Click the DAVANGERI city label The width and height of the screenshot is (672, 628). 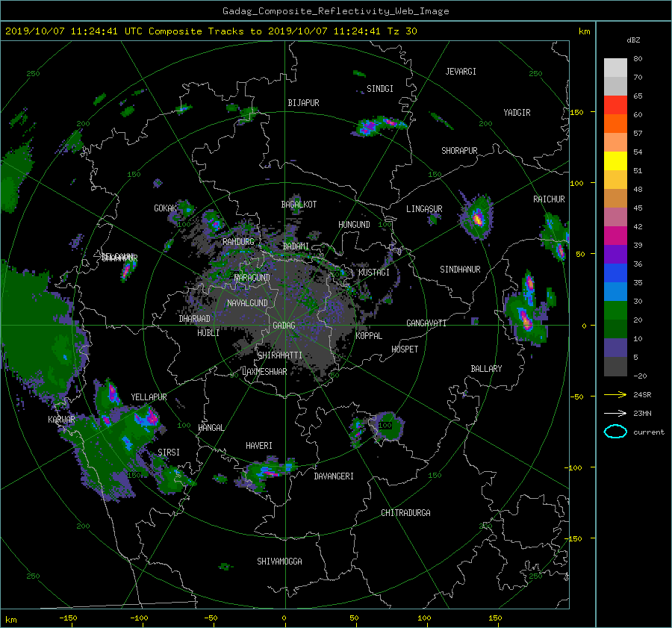click(x=334, y=476)
